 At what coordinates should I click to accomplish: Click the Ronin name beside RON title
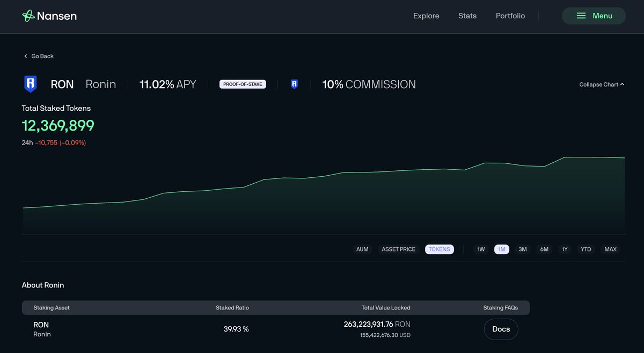[x=101, y=84]
